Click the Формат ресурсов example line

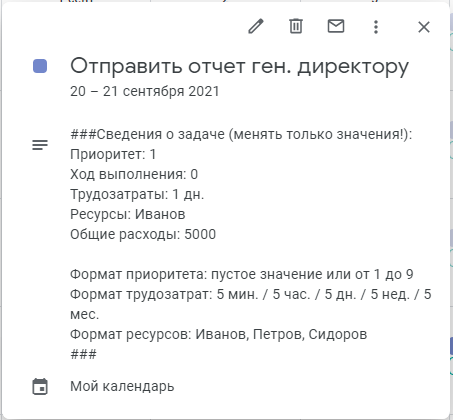[x=218, y=334]
